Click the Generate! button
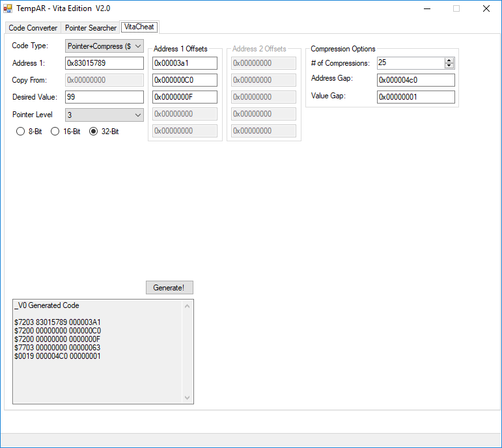This screenshot has height=448, width=502. (169, 288)
